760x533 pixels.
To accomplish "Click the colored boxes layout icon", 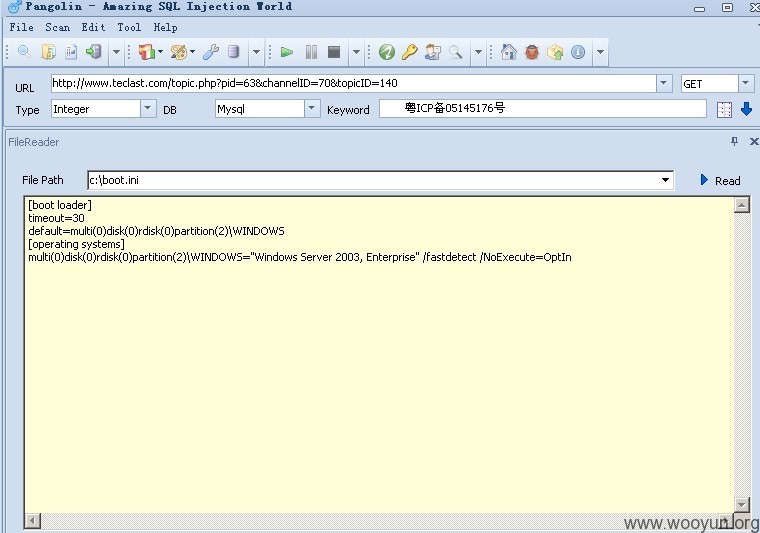I will (x=147, y=51).
